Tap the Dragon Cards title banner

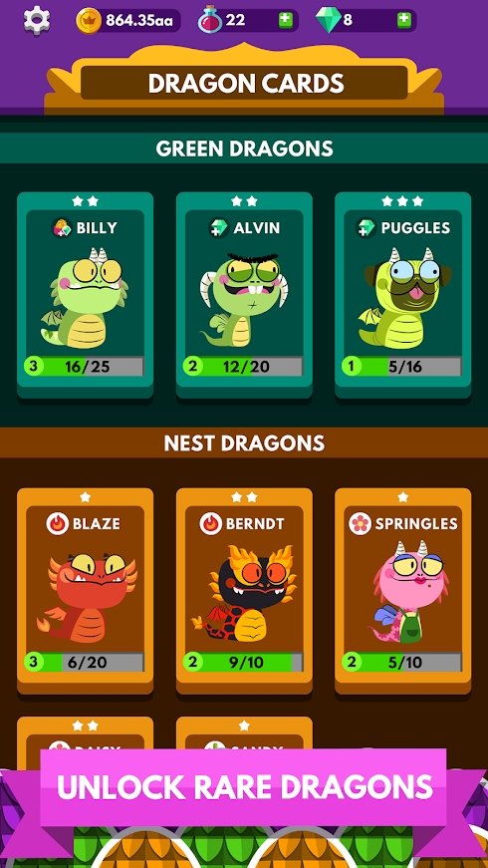244,83
